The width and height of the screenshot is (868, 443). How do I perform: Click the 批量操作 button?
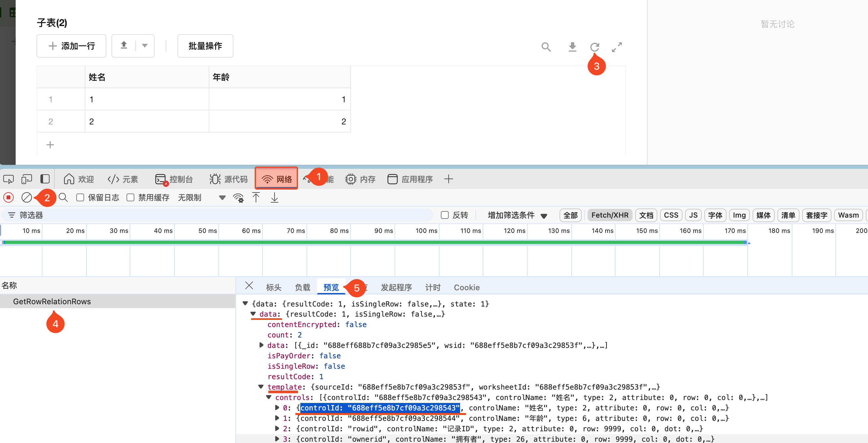(x=205, y=46)
